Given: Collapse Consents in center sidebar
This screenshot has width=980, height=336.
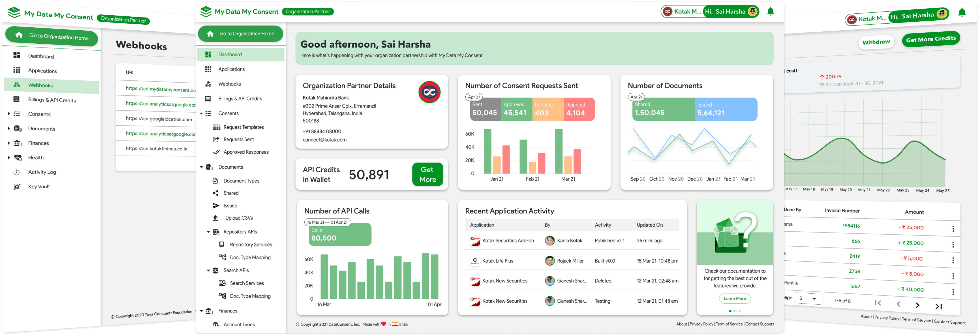Looking at the screenshot, I should pyautogui.click(x=202, y=113).
